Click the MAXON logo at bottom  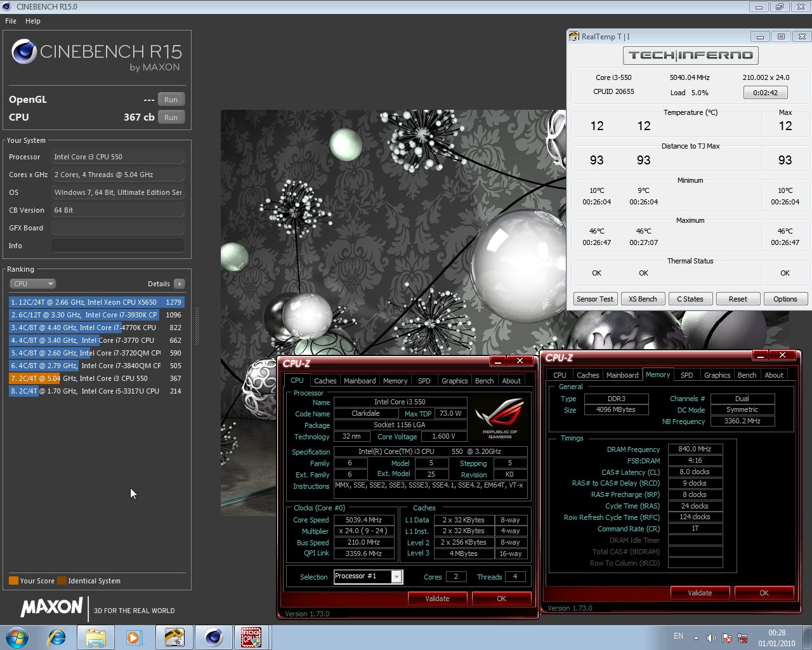click(x=51, y=607)
